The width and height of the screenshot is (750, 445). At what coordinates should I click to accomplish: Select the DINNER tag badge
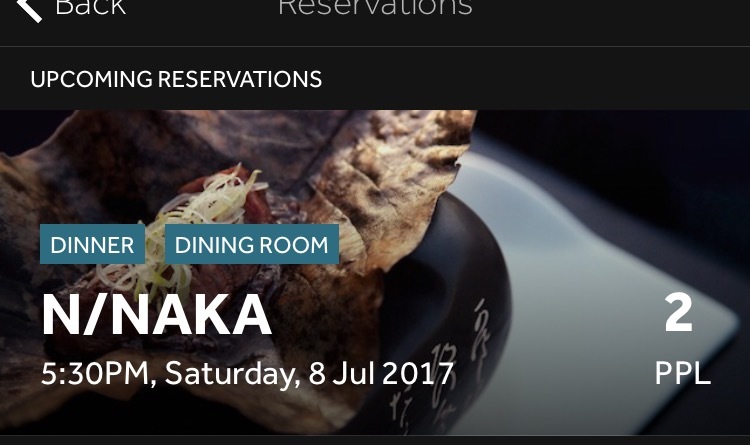(x=92, y=245)
